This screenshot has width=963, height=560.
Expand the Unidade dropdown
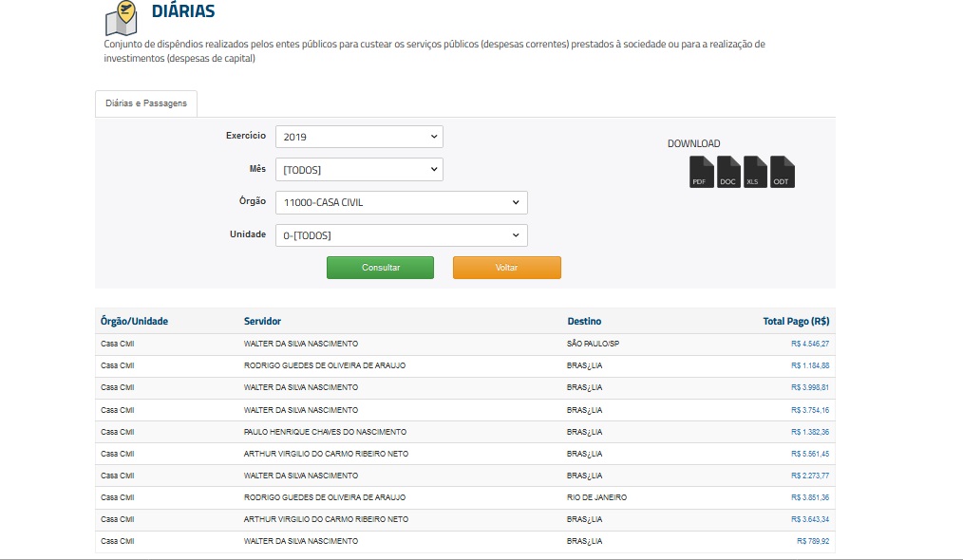[x=401, y=235]
